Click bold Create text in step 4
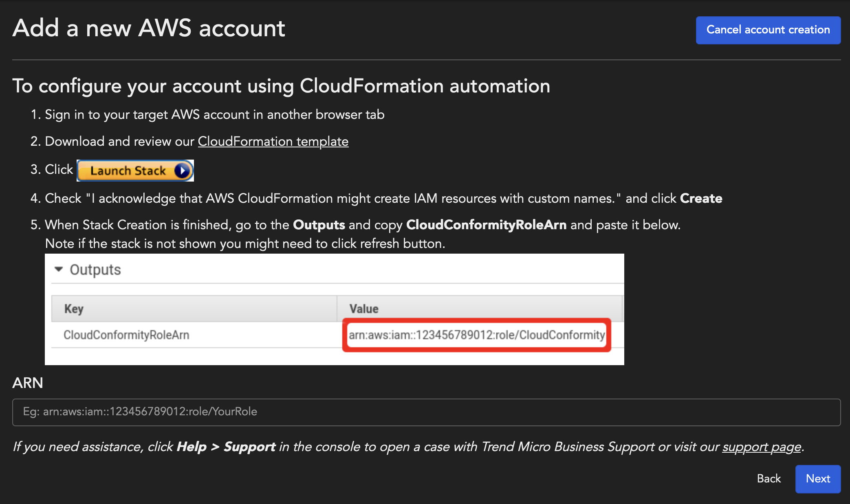850x504 pixels. pyautogui.click(x=701, y=198)
